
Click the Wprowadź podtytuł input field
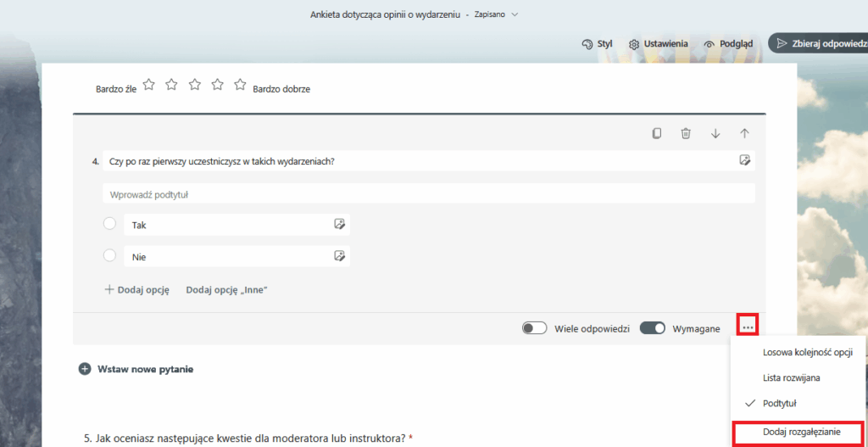428,194
